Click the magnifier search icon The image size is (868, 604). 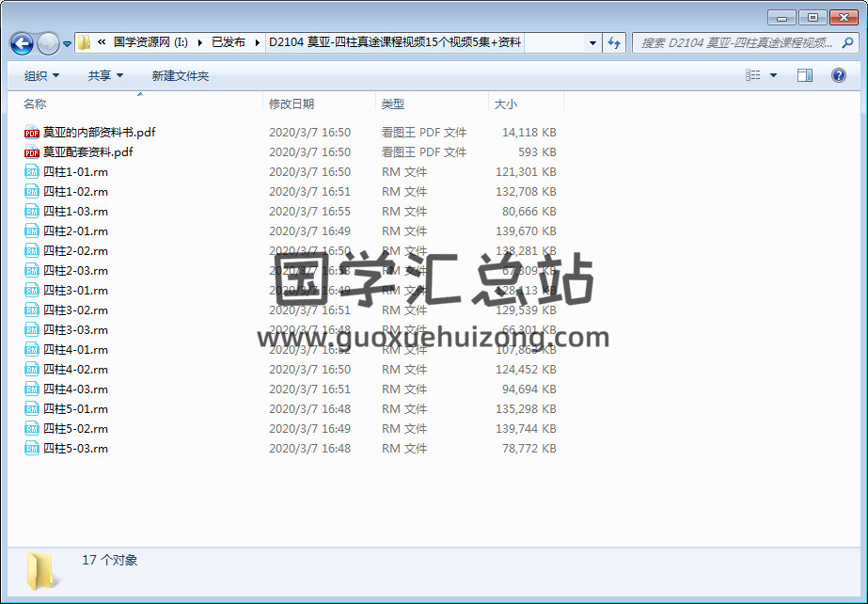pos(847,42)
